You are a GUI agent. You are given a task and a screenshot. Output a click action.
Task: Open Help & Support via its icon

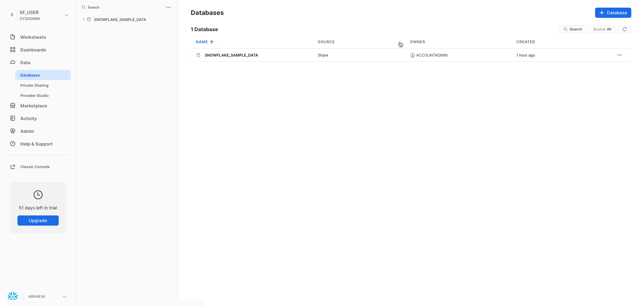[x=12, y=144]
